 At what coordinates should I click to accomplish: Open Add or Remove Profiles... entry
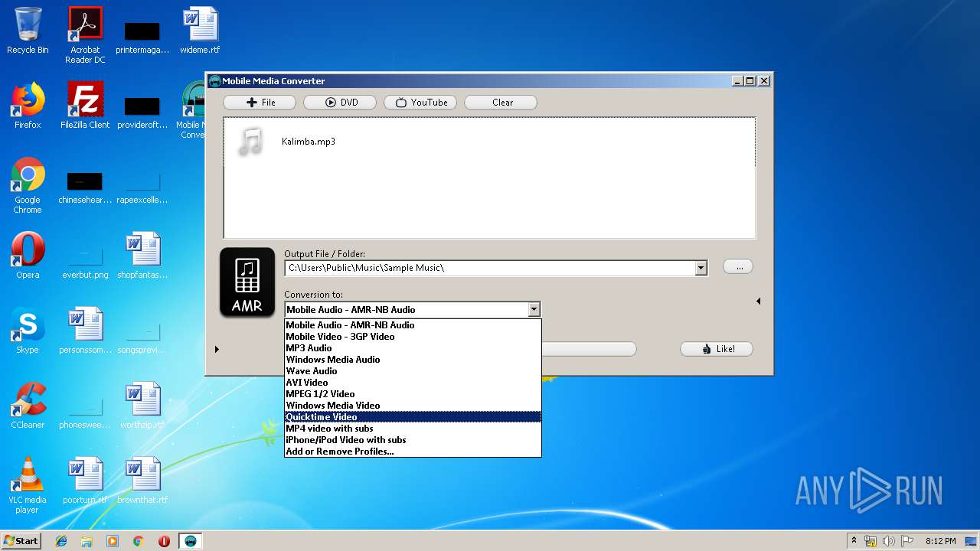[x=413, y=452]
